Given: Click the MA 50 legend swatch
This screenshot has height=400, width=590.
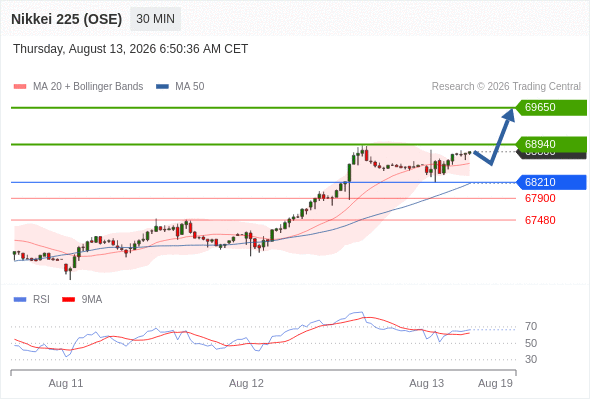Looking at the screenshot, I should coord(162,87).
